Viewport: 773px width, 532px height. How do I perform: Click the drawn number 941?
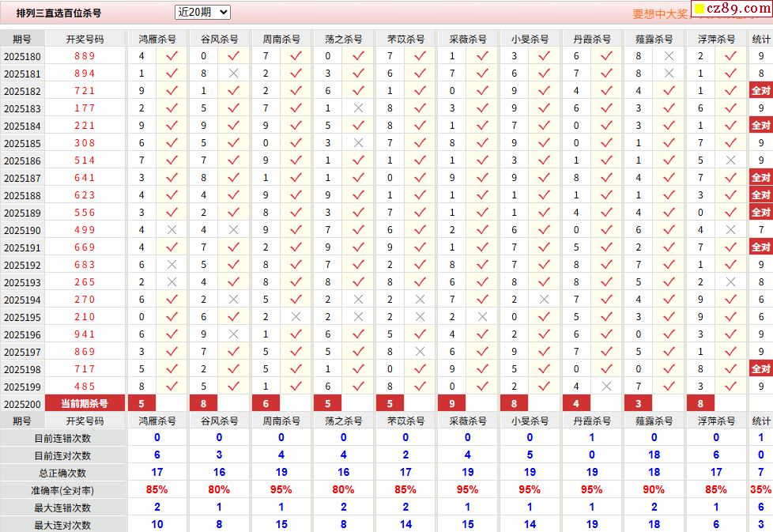click(85, 334)
